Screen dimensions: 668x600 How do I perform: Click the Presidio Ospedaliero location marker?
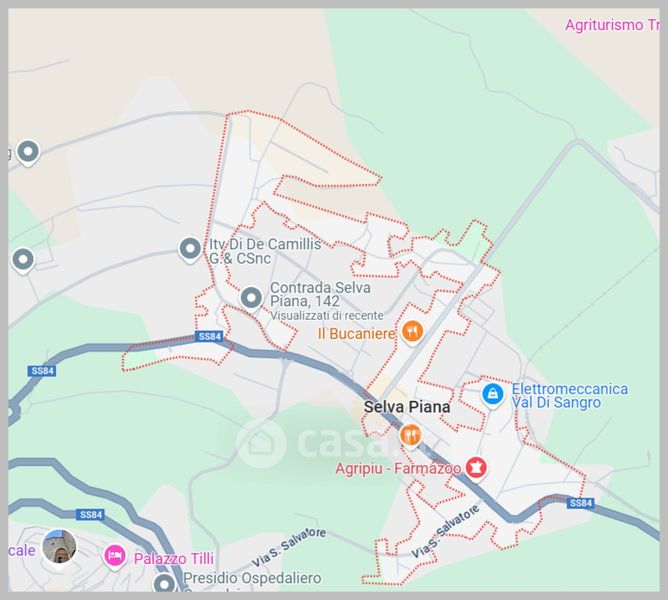pyautogui.click(x=164, y=583)
